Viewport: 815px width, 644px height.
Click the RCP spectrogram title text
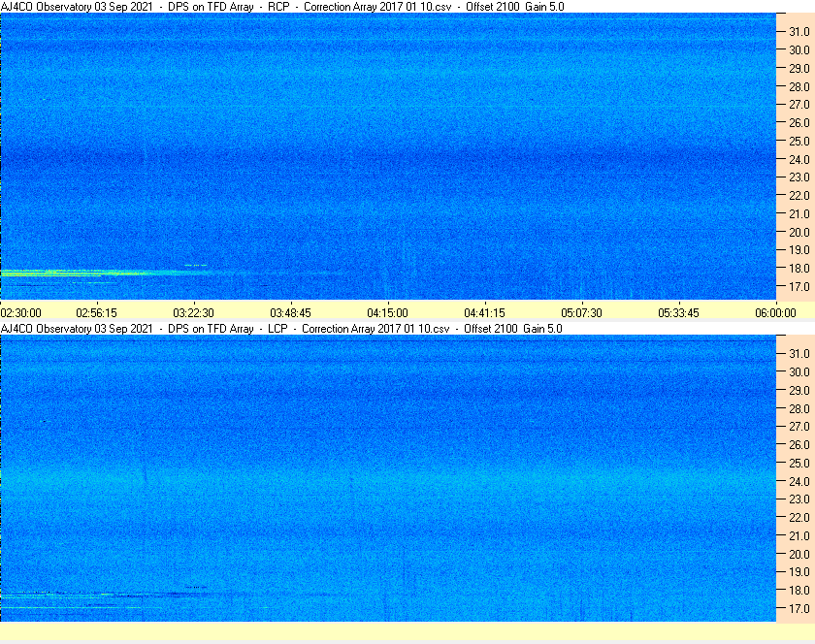pos(282,7)
